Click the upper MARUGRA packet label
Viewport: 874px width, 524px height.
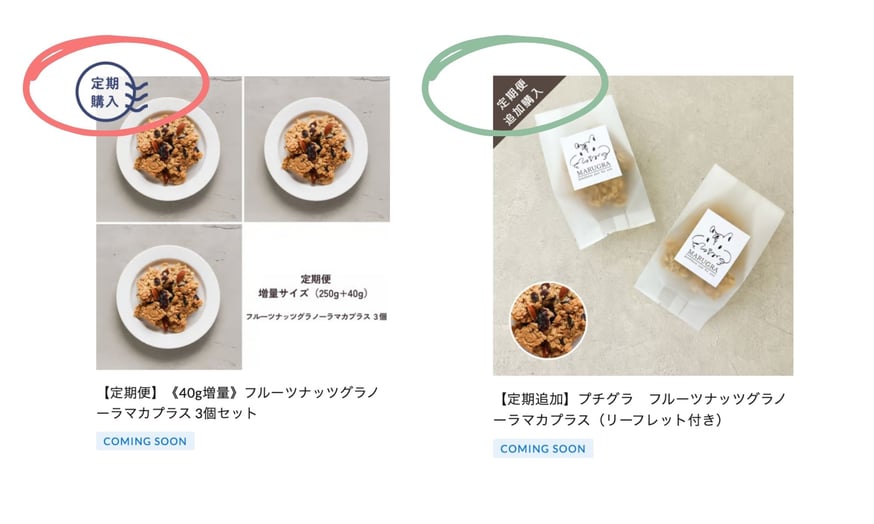591,158
